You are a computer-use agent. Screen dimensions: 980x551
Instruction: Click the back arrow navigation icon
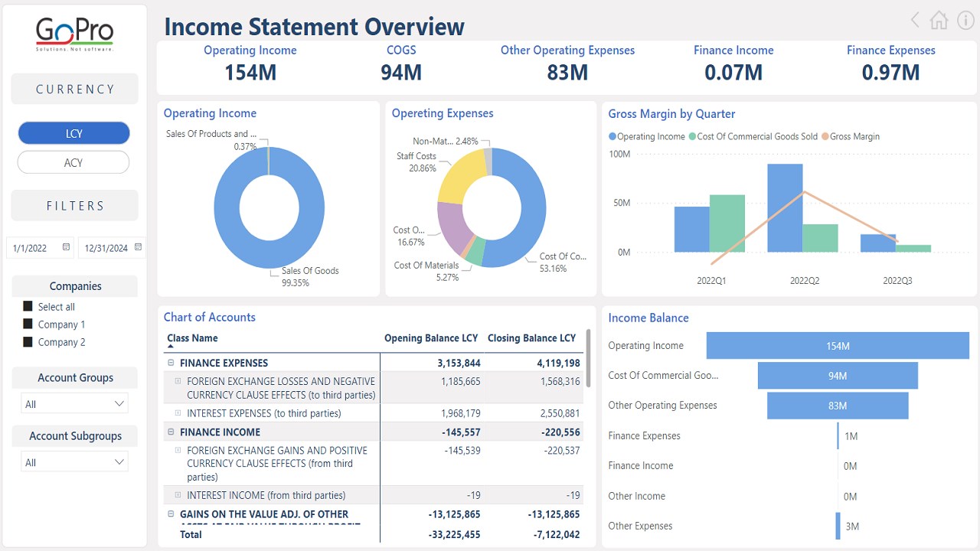tap(915, 20)
